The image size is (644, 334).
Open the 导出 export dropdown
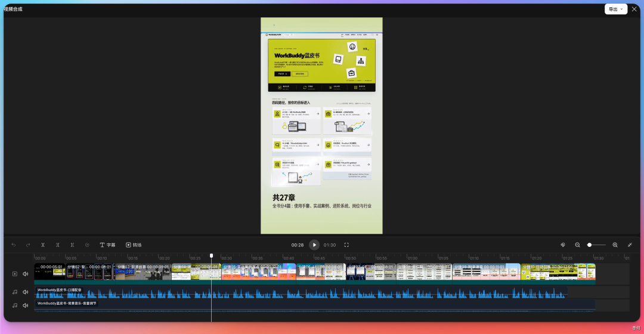pyautogui.click(x=615, y=9)
